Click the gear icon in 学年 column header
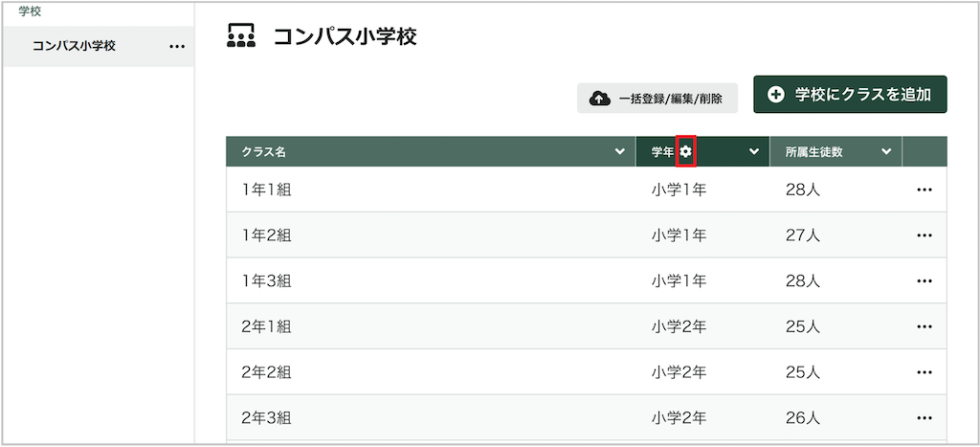Image resolution: width=980 pixels, height=447 pixels. (685, 152)
